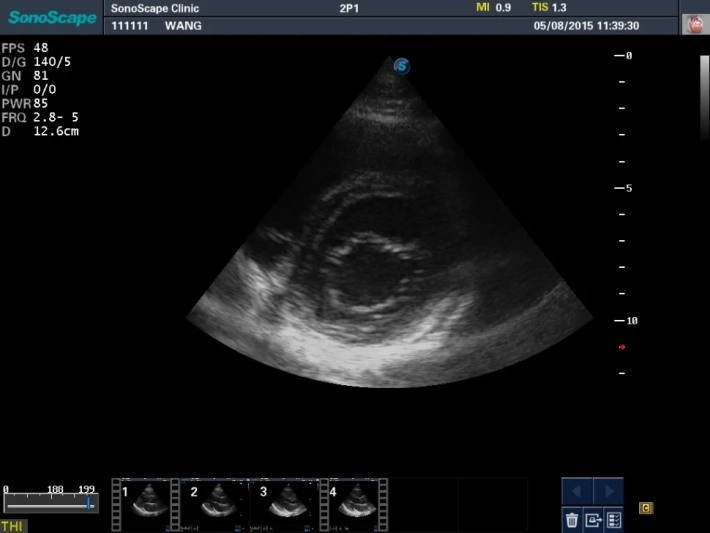Go to previous thumbnail page arrow

click(577, 491)
